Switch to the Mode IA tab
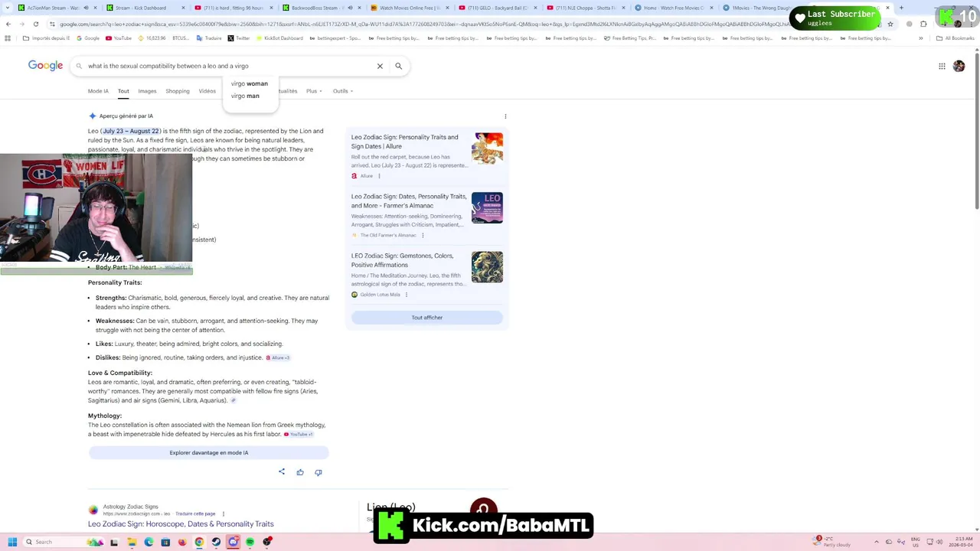Screen dimensions: 980x551 pos(98,91)
